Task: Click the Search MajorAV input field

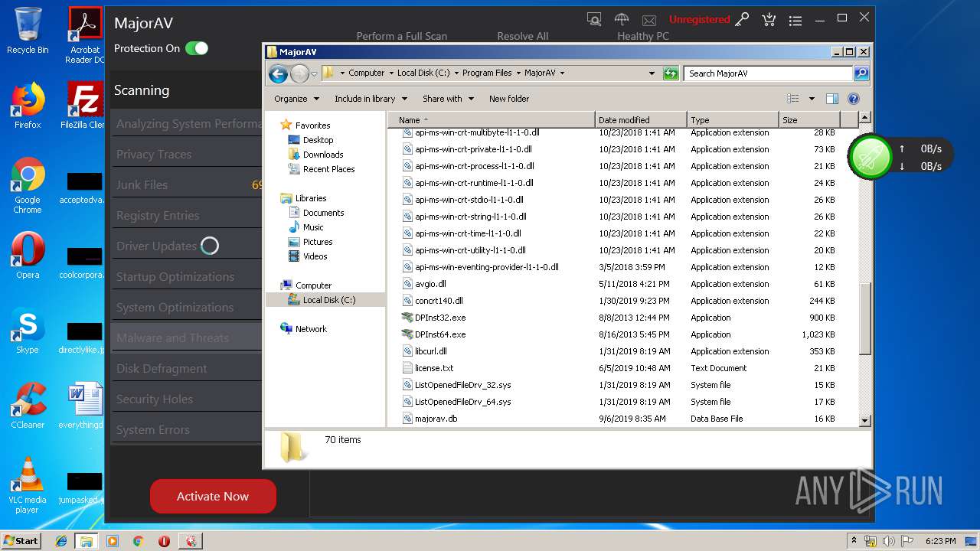Action: 768,73
